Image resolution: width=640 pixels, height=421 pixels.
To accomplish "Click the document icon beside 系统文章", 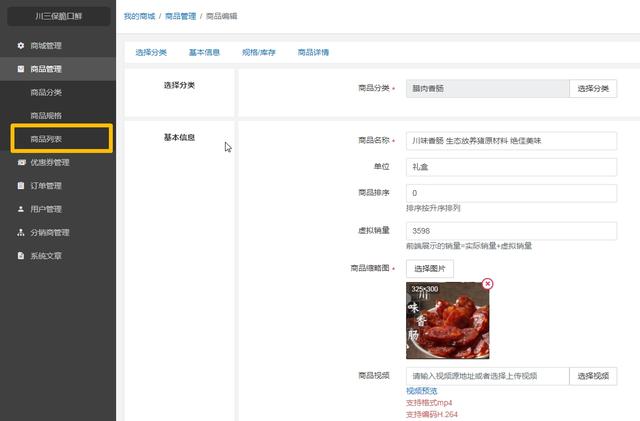I will pyautogui.click(x=21, y=255).
